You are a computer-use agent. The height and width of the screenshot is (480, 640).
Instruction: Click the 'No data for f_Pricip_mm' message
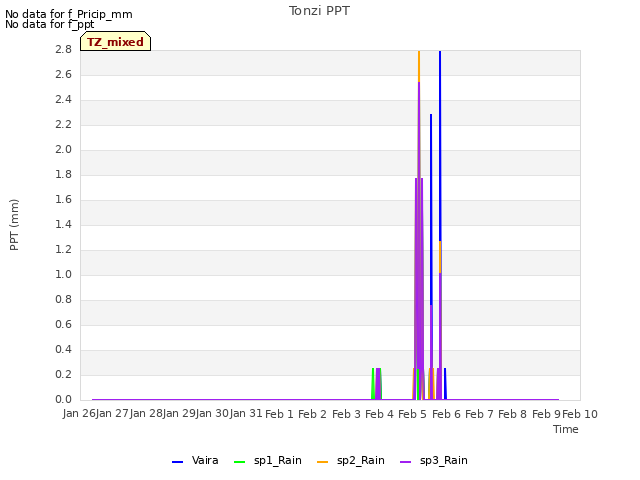point(69,14)
